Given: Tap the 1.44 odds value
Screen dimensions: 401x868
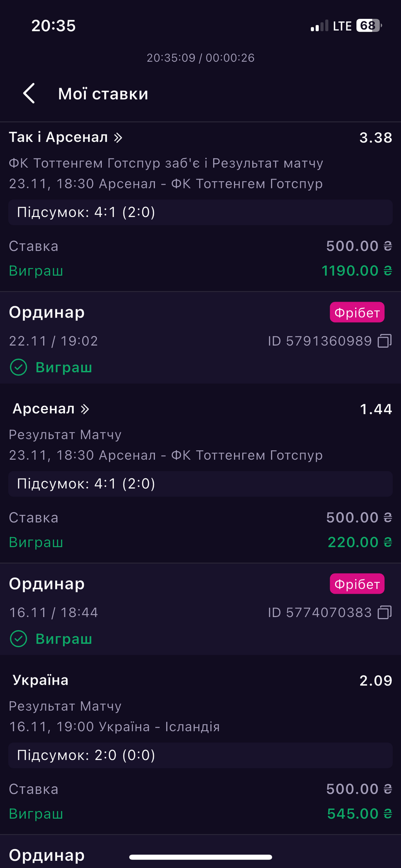Looking at the screenshot, I should (x=376, y=409).
